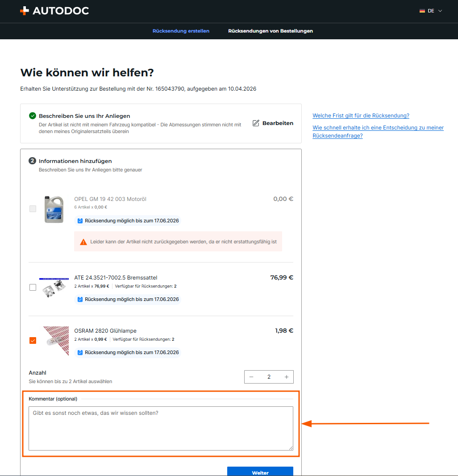Click the green checkmark step icon
458x476 pixels.
pyautogui.click(x=33, y=116)
